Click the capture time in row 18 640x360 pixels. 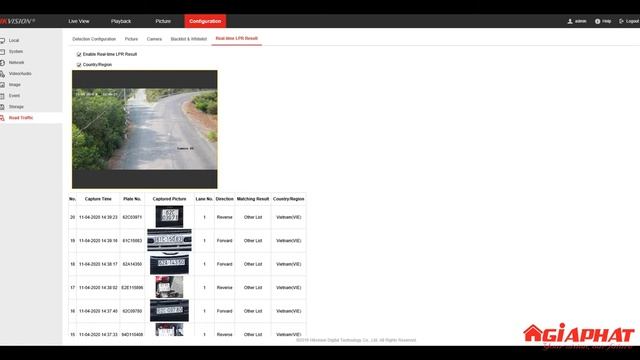[98, 264]
